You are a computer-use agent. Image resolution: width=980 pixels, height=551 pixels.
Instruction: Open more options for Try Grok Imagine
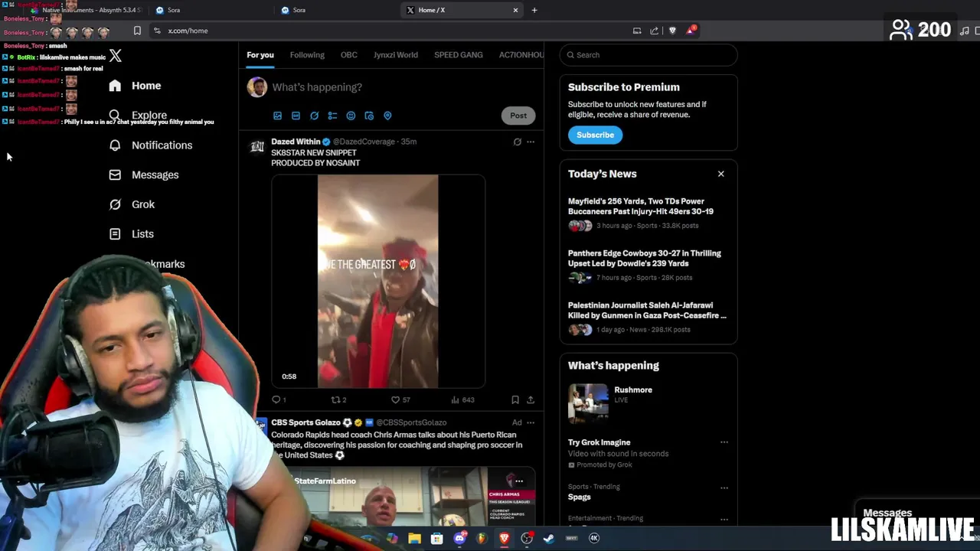click(x=724, y=442)
